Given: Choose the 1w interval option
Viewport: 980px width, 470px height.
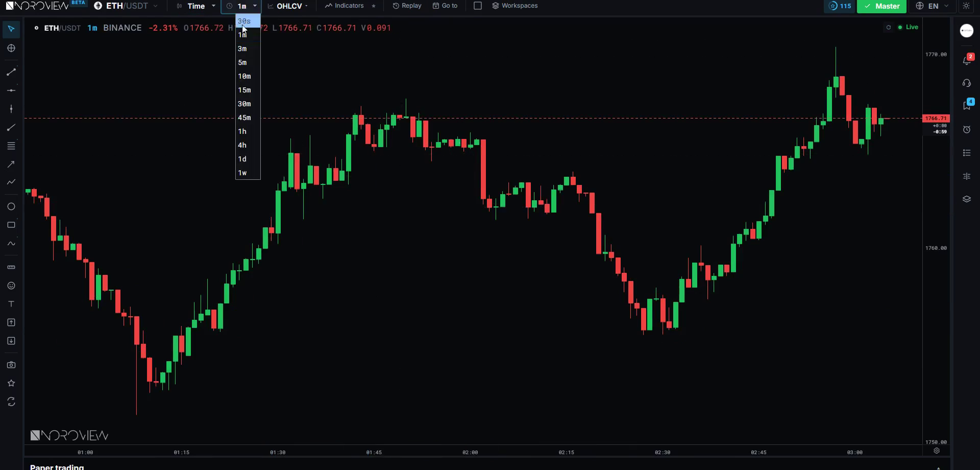Looking at the screenshot, I should (248, 173).
